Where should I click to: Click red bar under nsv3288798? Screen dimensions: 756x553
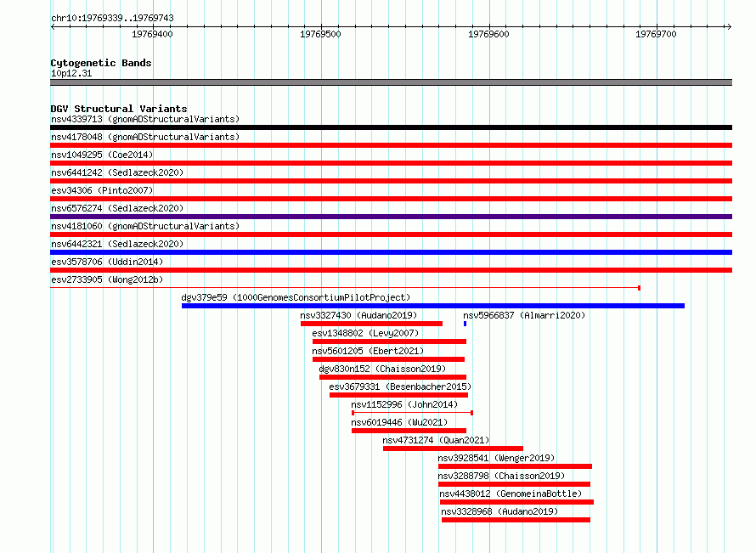pos(514,484)
